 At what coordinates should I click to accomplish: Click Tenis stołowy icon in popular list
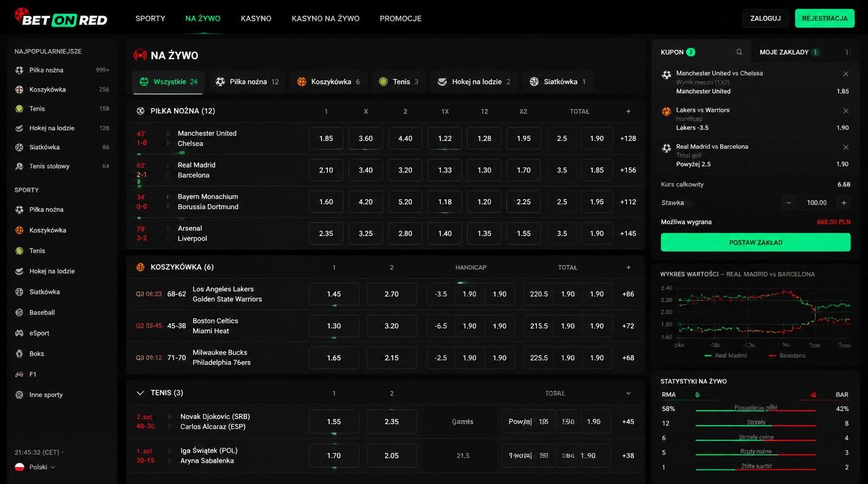coord(19,166)
